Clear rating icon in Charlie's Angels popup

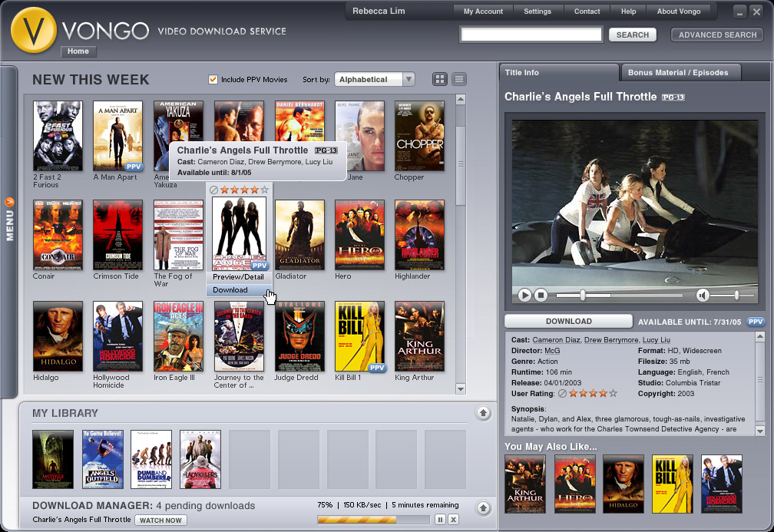213,190
